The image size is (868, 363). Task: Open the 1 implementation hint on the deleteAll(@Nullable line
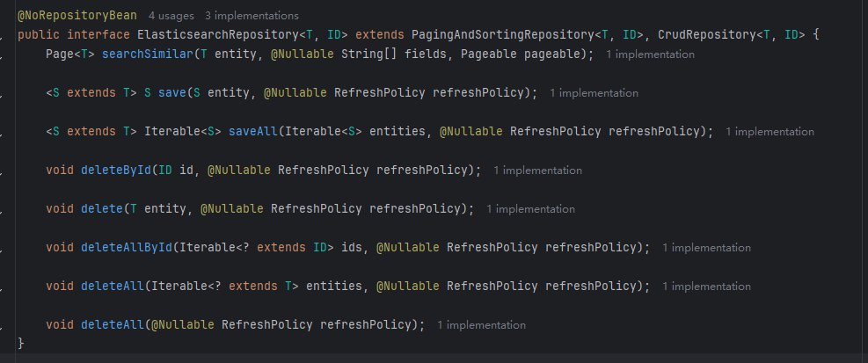481,325
